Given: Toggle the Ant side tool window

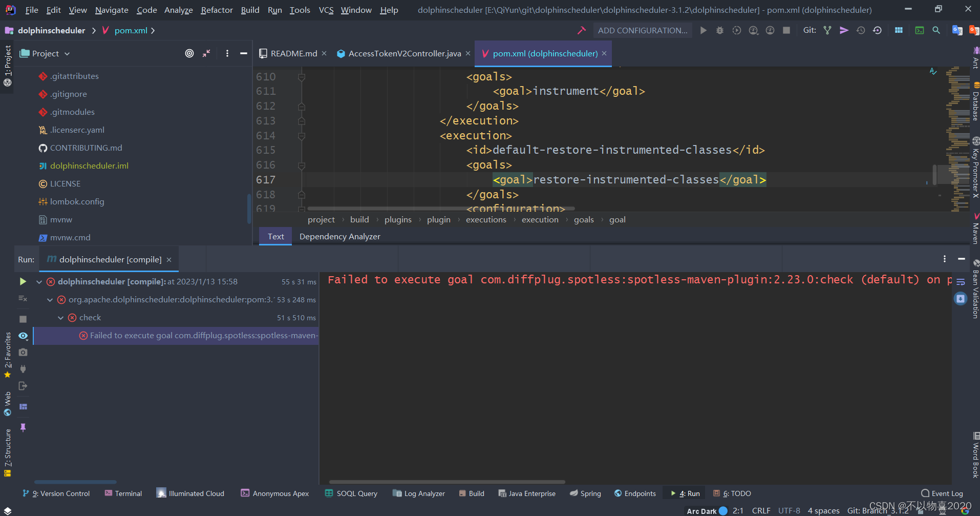Looking at the screenshot, I should click(x=975, y=58).
